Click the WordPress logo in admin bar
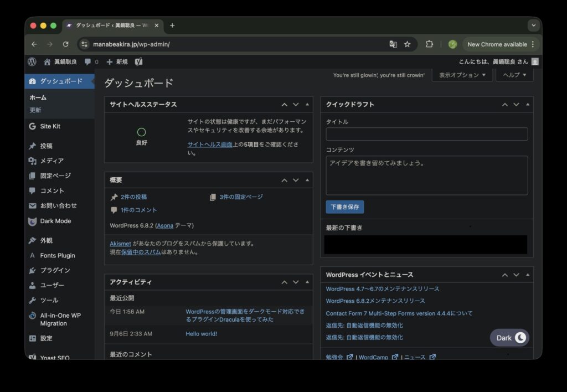Viewport: 567px width, 392px height. tap(33, 61)
